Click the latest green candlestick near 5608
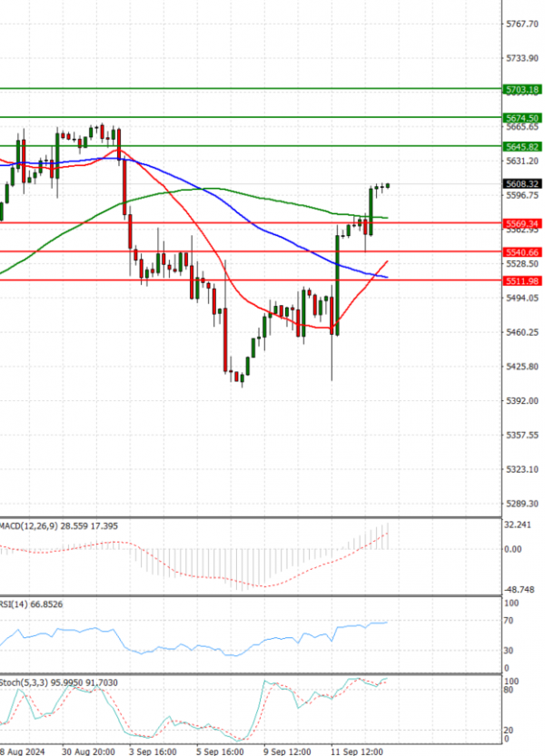Image resolution: width=545 pixels, height=756 pixels. 388,186
